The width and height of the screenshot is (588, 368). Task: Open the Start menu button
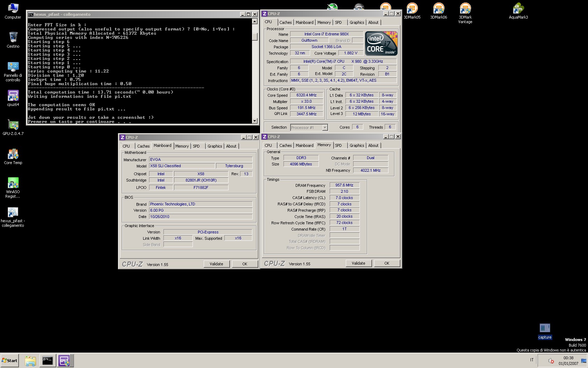[9, 360]
